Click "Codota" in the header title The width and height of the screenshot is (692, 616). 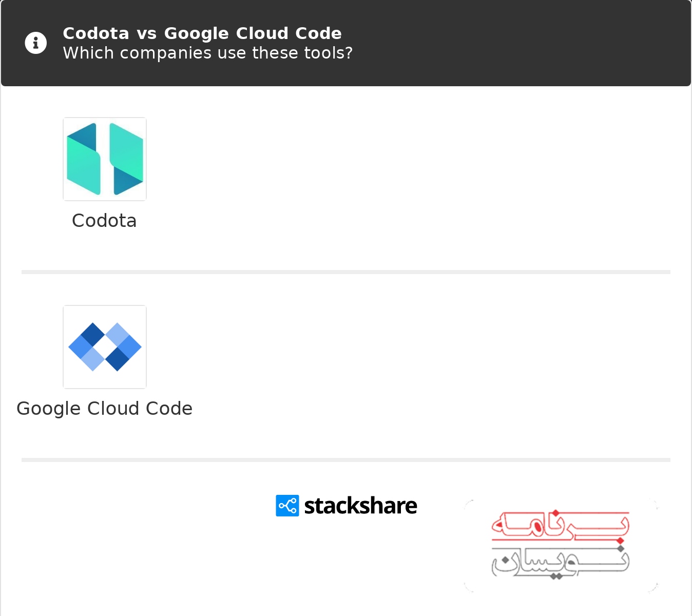(96, 33)
